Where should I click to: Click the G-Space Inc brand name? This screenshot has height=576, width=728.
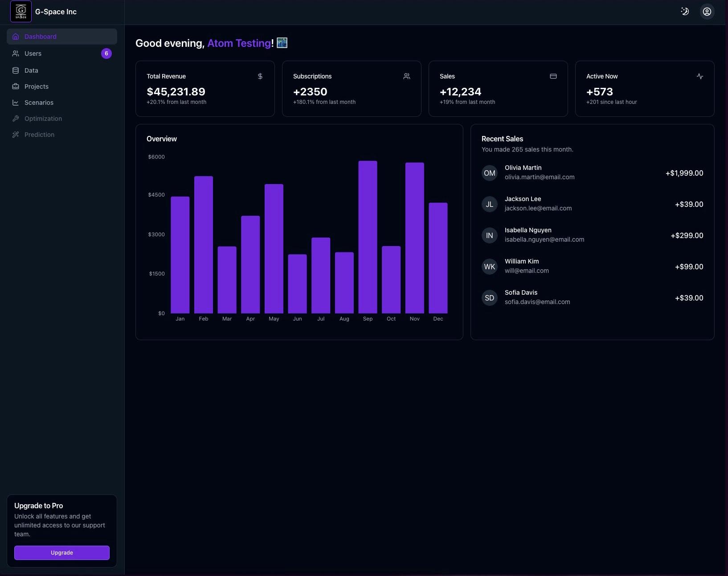coord(56,12)
